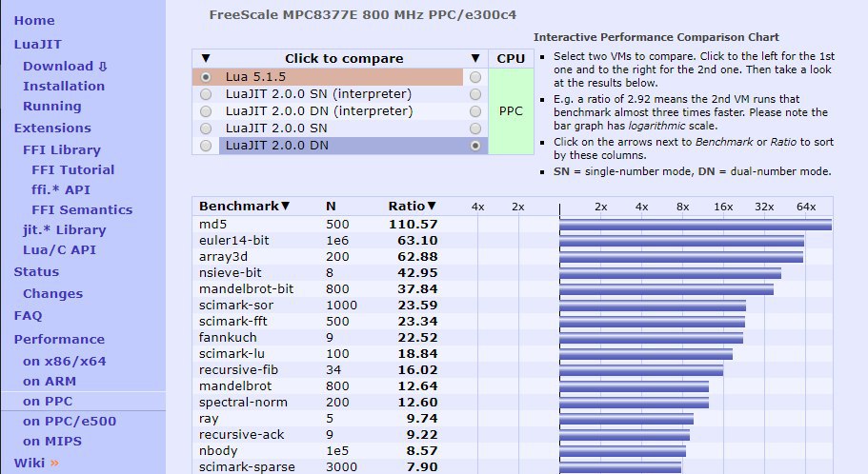View performance on MIPS

pyautogui.click(x=52, y=442)
